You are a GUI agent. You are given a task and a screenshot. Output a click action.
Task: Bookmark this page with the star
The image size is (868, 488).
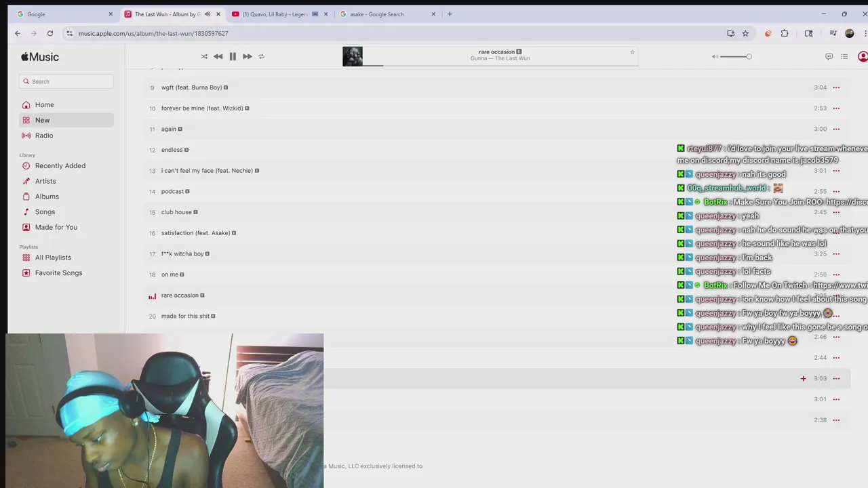pyautogui.click(x=745, y=33)
